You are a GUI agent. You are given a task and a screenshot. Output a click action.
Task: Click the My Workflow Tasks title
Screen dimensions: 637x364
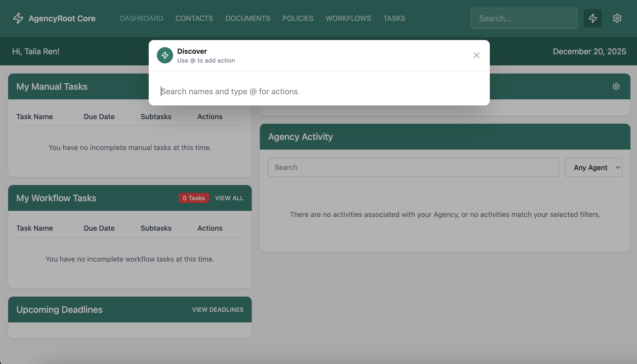56,198
